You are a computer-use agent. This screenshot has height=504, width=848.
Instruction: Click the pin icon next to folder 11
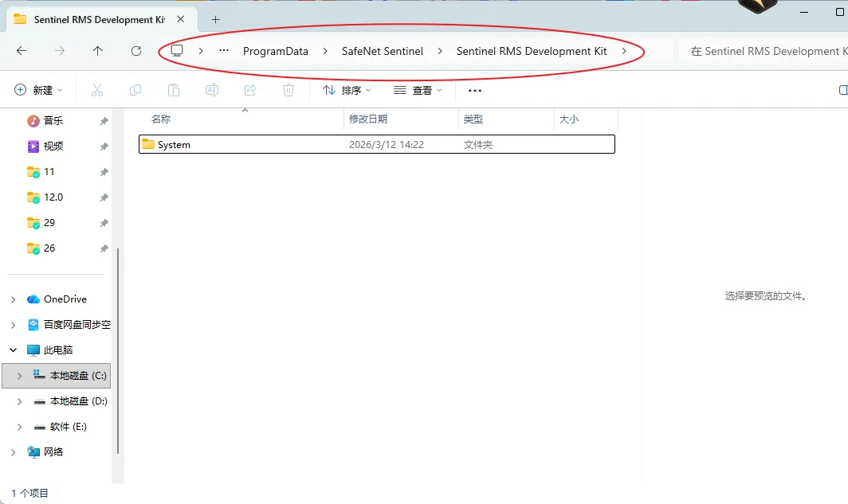click(104, 172)
